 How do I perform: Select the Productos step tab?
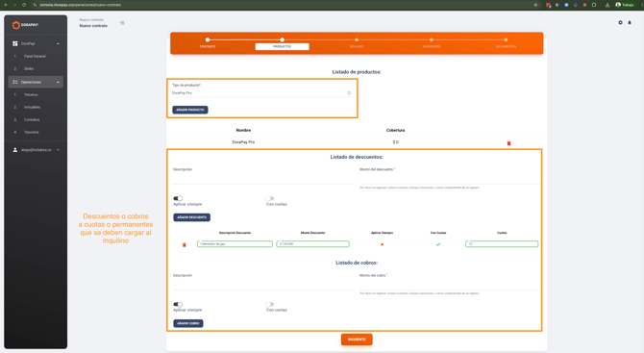coord(283,46)
